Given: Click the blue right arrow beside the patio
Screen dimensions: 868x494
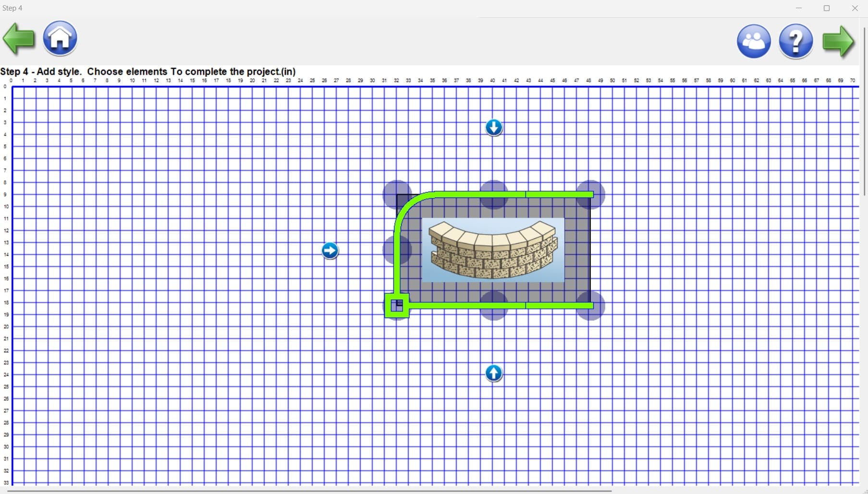Looking at the screenshot, I should [330, 250].
